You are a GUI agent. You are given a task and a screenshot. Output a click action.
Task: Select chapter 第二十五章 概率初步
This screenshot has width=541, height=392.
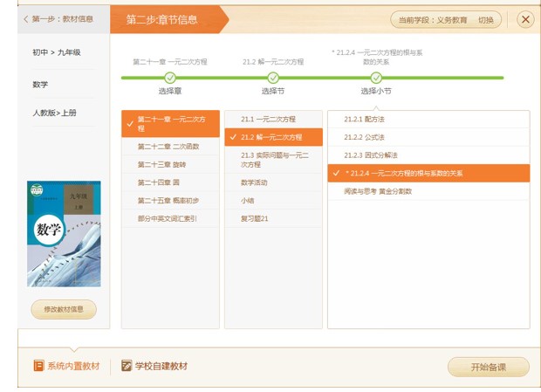point(170,201)
